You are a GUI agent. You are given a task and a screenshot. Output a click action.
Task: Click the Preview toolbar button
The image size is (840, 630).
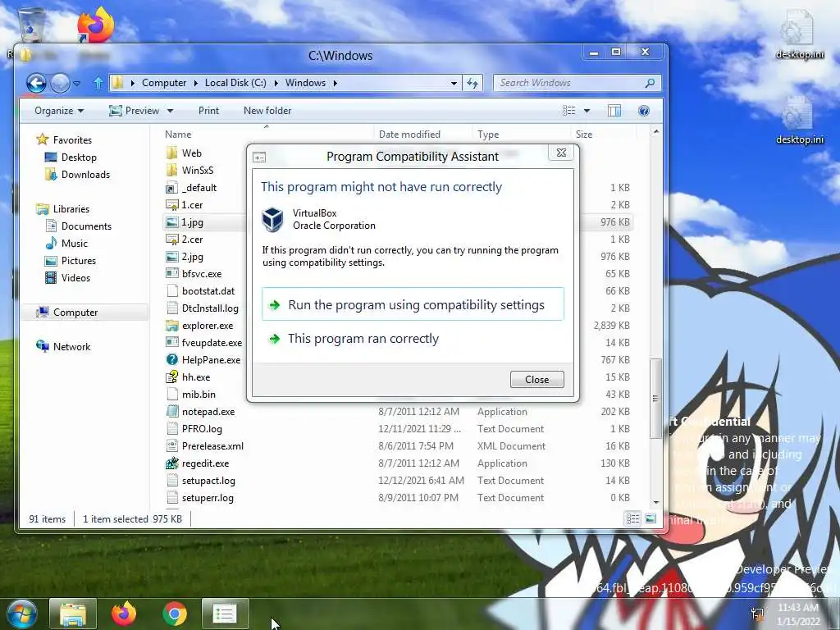pyautogui.click(x=135, y=111)
